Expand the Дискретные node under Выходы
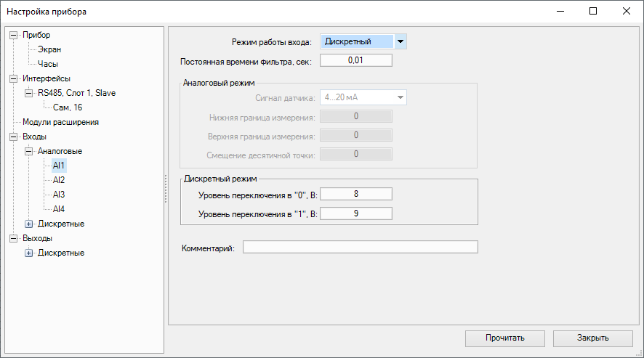 point(29,253)
